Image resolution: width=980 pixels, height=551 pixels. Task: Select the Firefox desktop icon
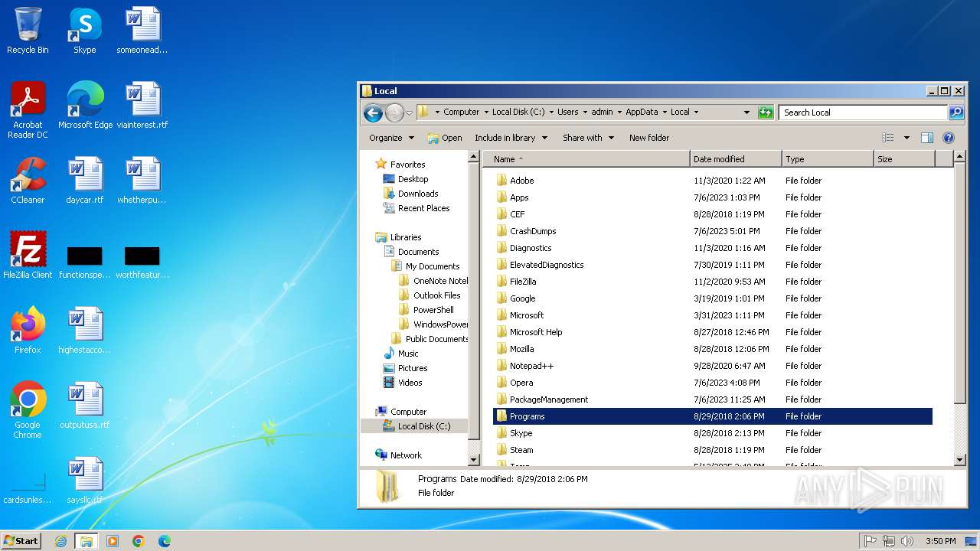click(28, 330)
